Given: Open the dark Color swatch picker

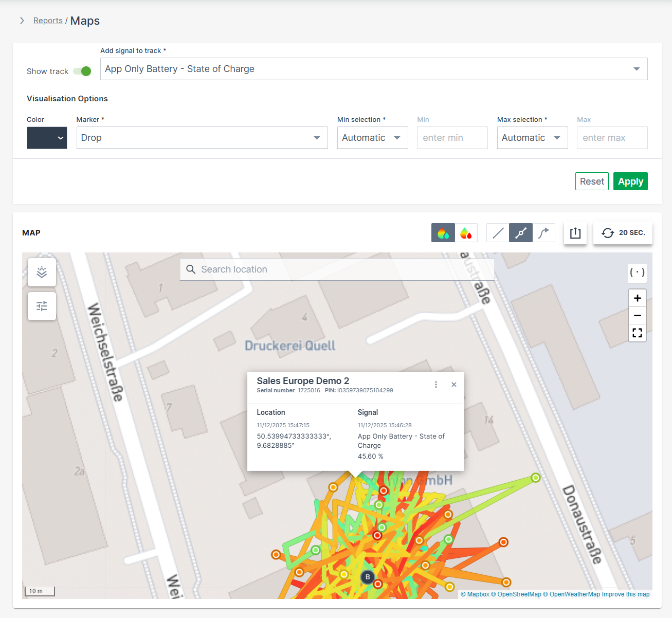Looking at the screenshot, I should tap(47, 138).
